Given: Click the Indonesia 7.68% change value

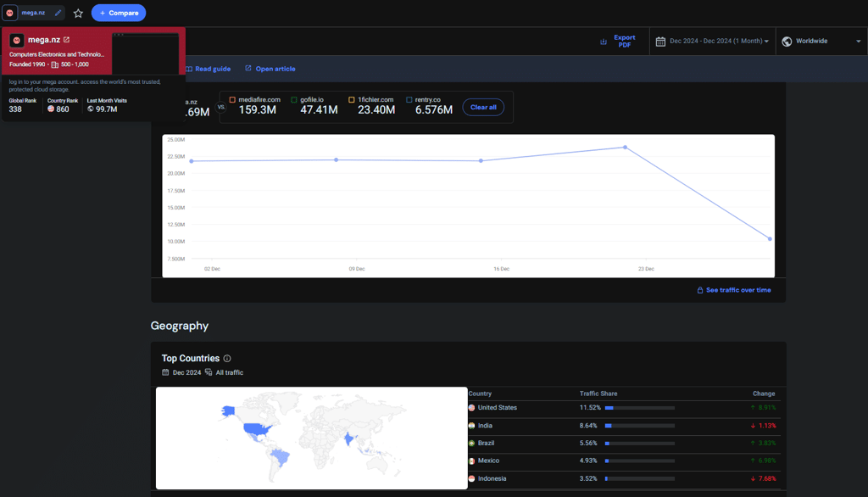Looking at the screenshot, I should click(x=764, y=478).
